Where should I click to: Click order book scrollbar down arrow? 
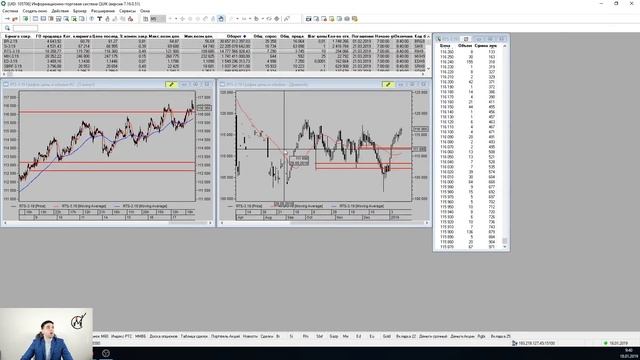click(x=505, y=247)
